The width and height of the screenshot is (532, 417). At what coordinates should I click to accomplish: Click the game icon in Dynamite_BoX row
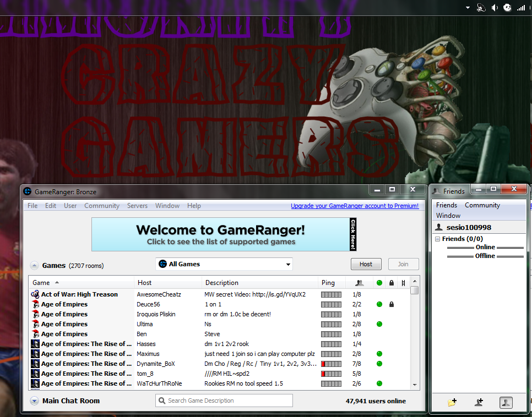click(x=35, y=364)
